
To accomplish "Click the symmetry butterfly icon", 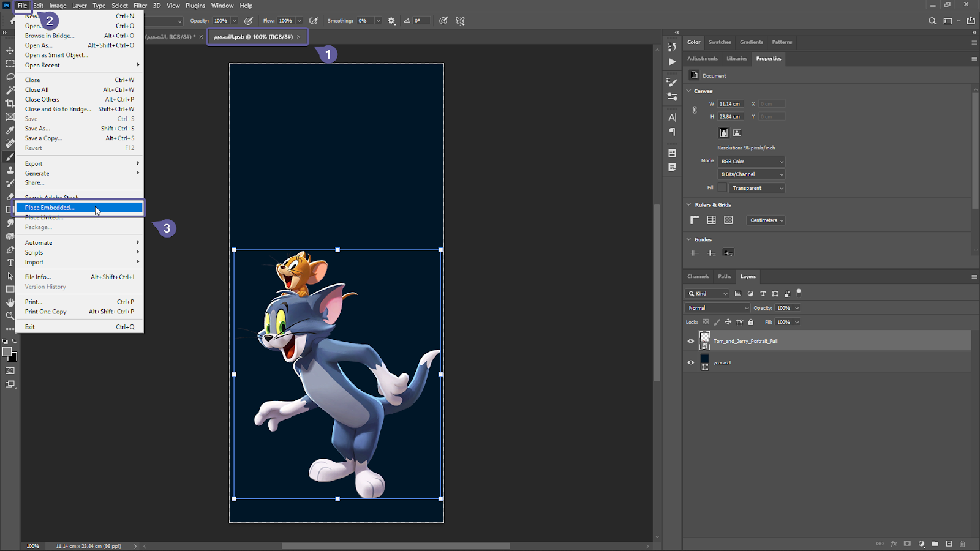I will pos(460,21).
